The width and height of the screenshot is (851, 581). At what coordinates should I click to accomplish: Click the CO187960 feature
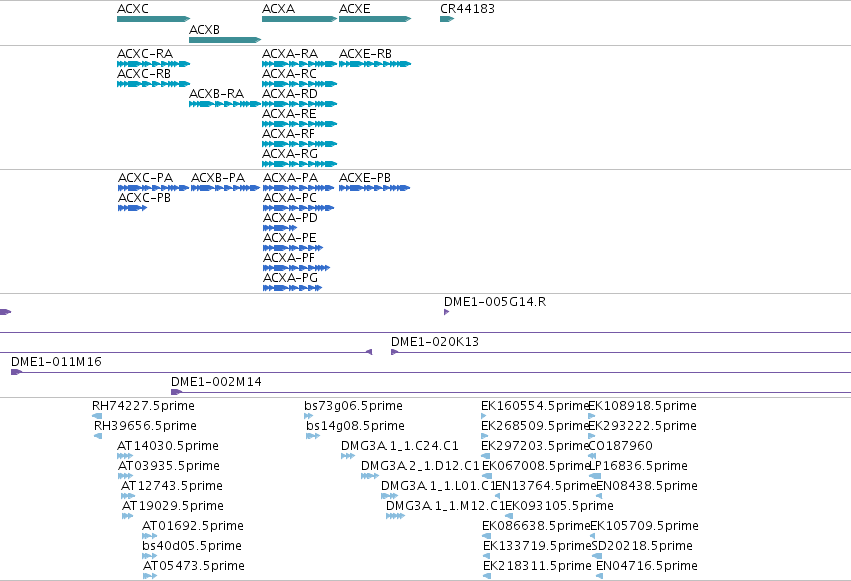coord(593,456)
